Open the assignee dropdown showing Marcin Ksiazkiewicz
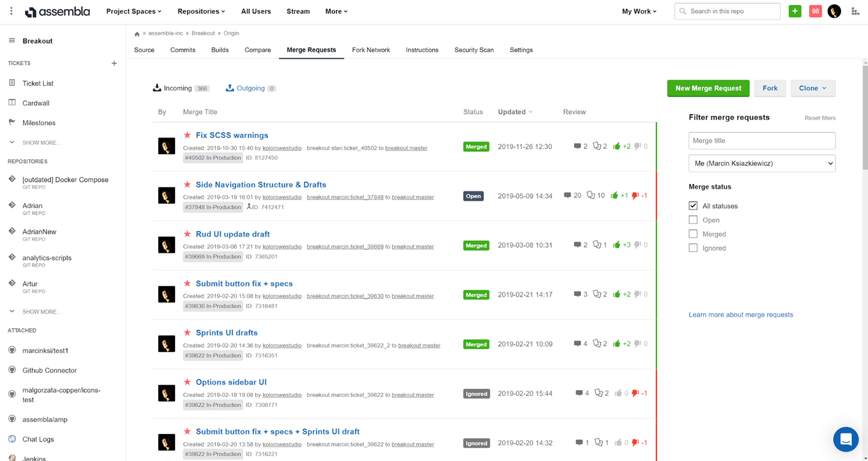868x461 pixels. coord(761,163)
